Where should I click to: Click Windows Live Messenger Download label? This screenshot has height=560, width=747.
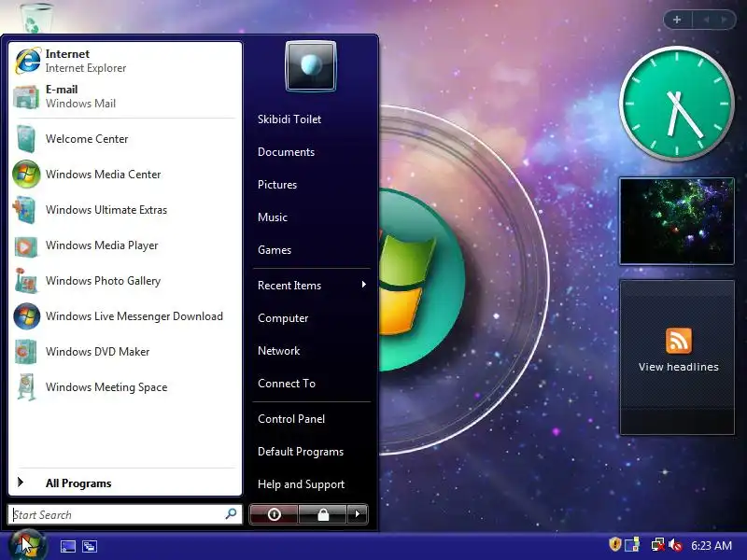134,316
